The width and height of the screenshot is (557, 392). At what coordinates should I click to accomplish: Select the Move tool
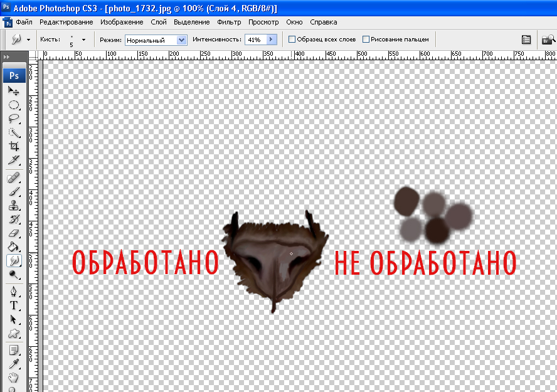pyautogui.click(x=14, y=92)
